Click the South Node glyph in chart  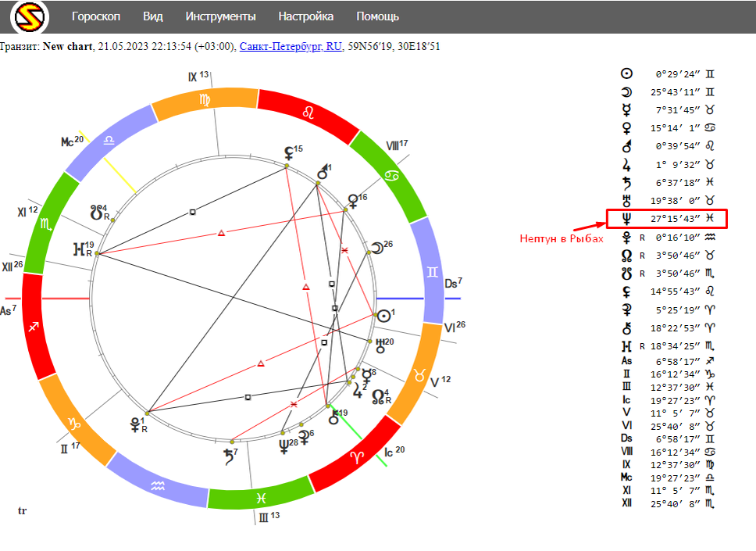coord(97,213)
